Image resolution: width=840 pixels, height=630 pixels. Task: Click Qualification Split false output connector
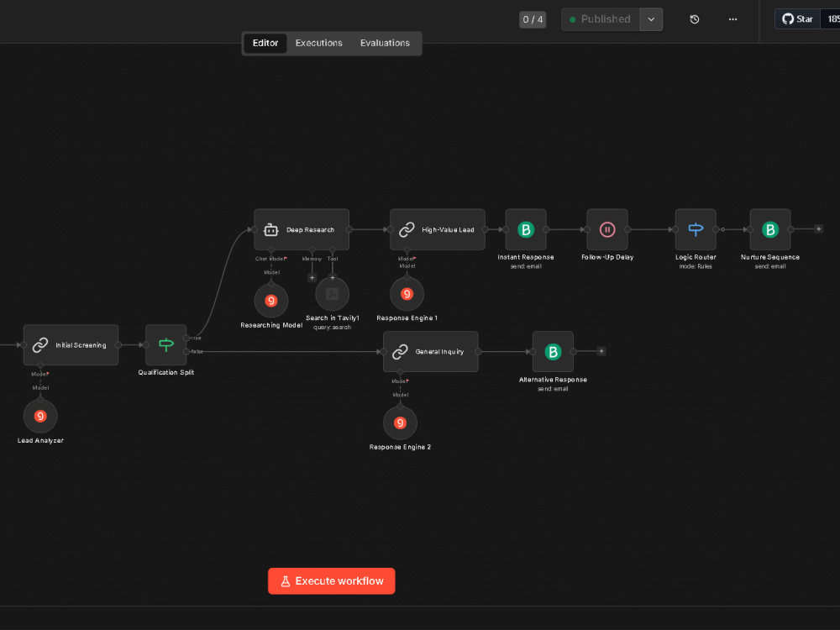(x=186, y=351)
